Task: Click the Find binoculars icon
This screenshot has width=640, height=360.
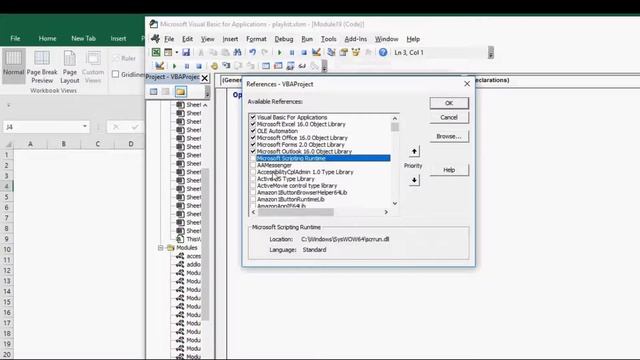Action: pos(237,52)
